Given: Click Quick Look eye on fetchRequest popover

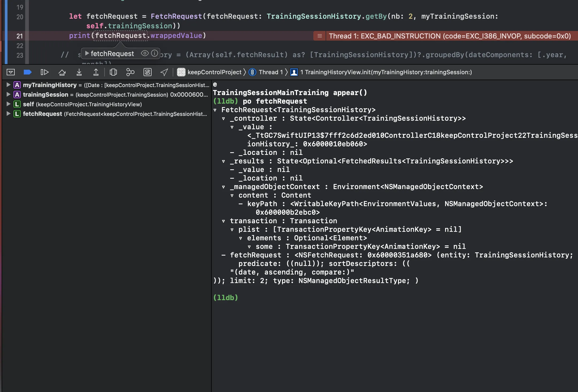Looking at the screenshot, I should 145,53.
